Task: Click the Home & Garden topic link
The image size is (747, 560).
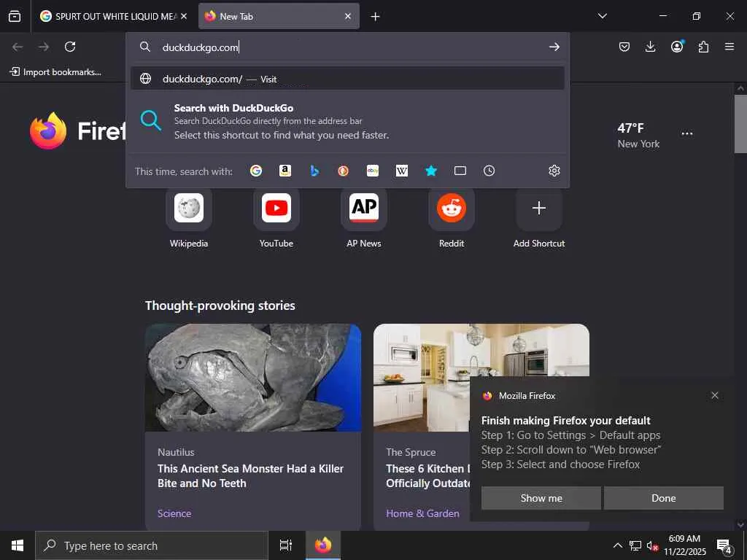Action: 422,513
